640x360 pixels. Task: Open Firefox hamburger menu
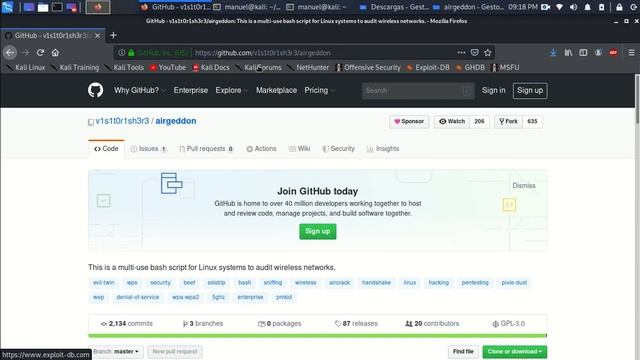click(x=631, y=53)
